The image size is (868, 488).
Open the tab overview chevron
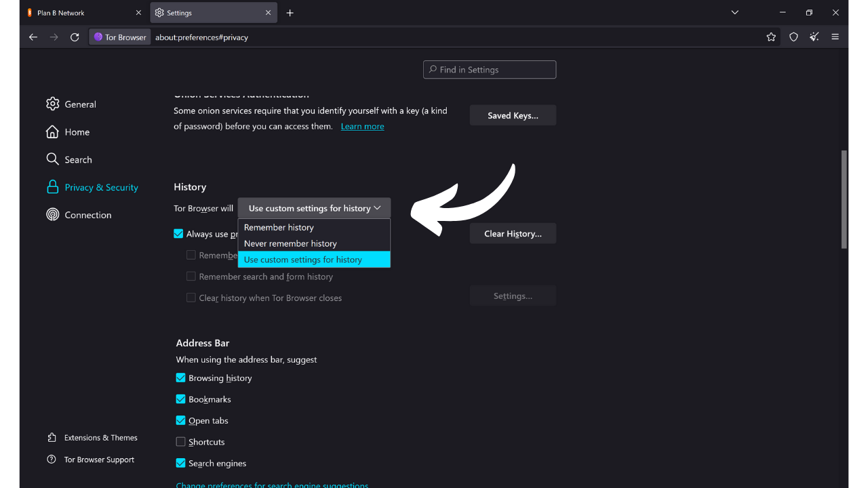(x=734, y=12)
